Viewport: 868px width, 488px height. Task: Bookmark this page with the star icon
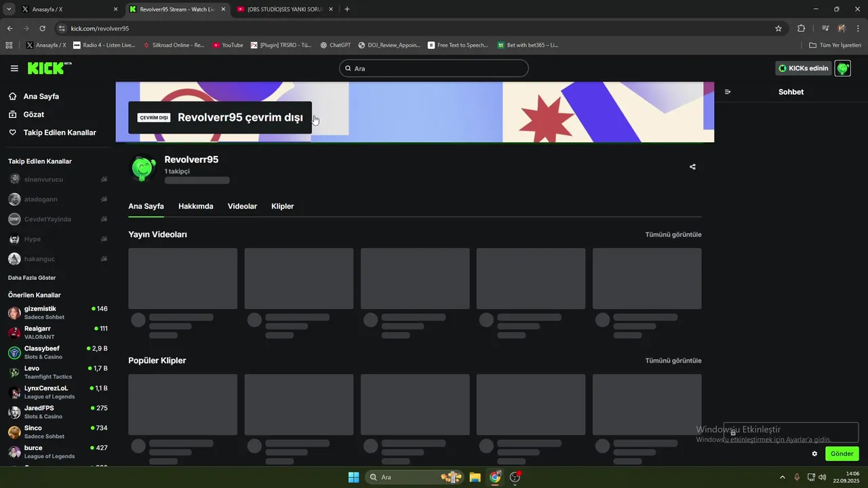[x=778, y=28]
